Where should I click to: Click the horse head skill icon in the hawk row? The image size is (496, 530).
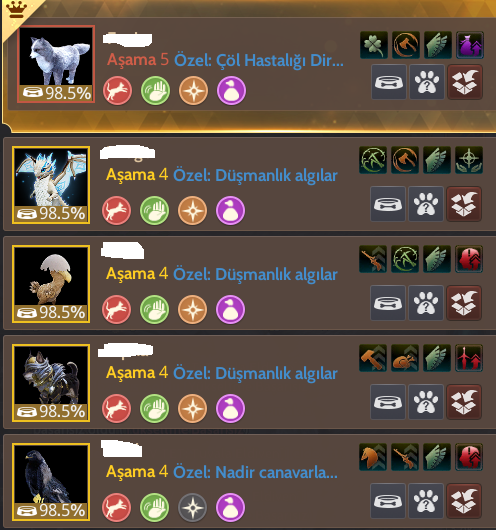tap(373, 457)
